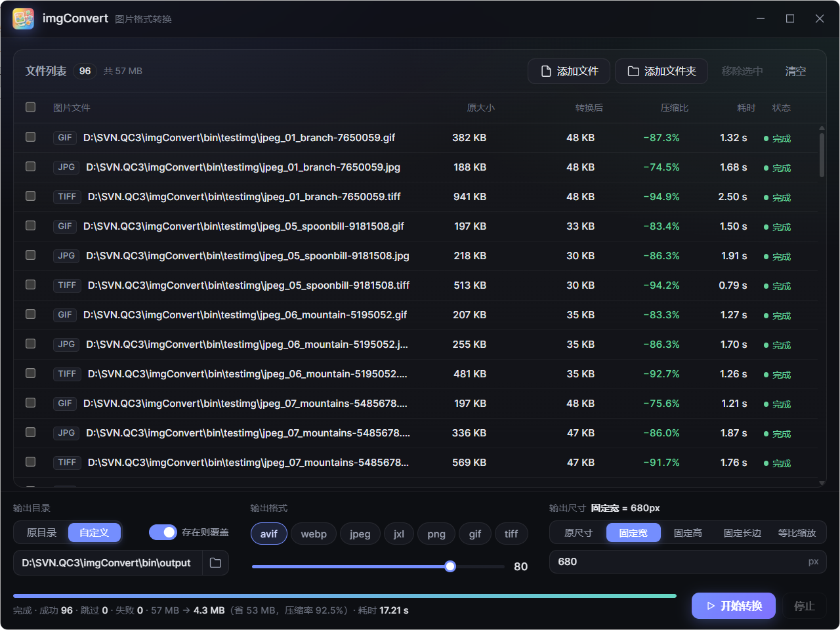Toggle the 存在则覆盖 overwrite switch
Viewport: 840px width, 630px height.
tap(163, 532)
